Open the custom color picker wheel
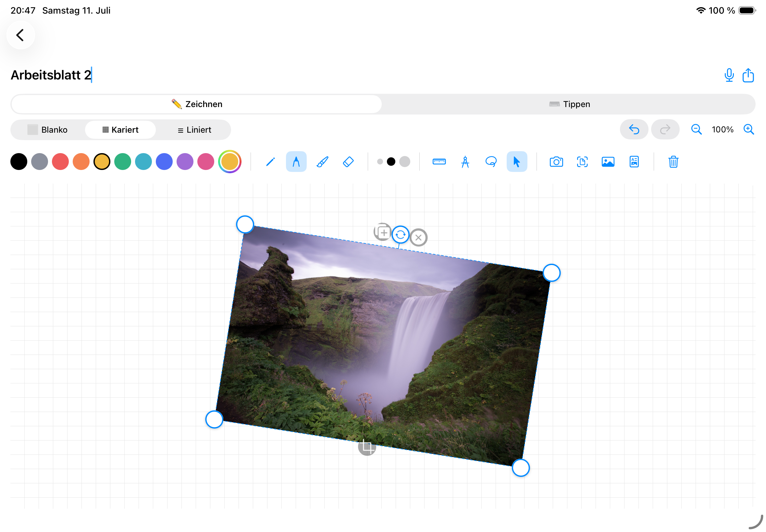 point(229,162)
